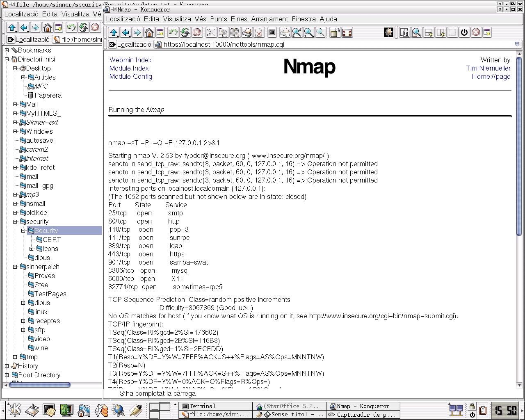Click the Up arrow in Nmap Konqueror toolbar
Viewport: 525px width, 420px height.
pos(114,32)
